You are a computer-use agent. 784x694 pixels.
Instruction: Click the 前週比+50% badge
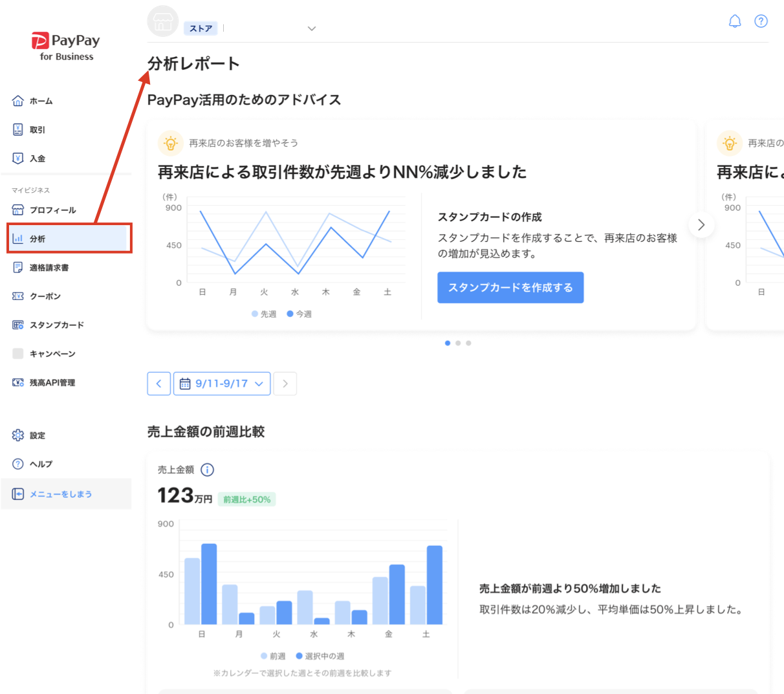247,499
